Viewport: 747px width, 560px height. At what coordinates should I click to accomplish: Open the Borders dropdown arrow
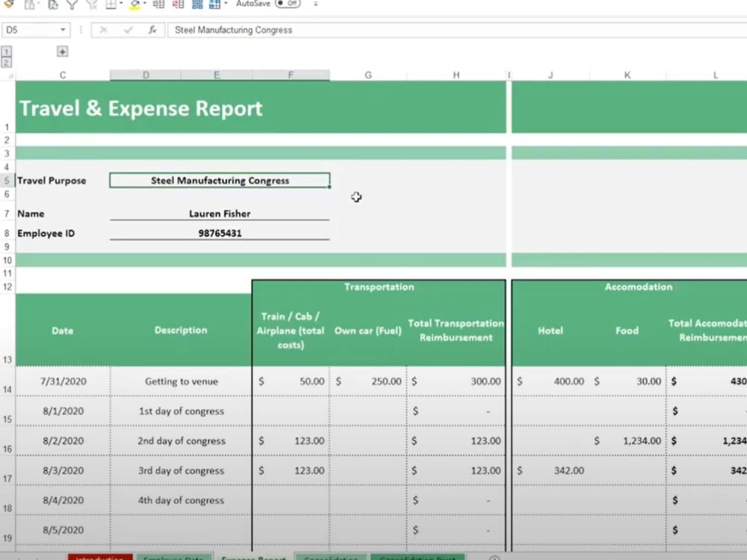(x=122, y=5)
